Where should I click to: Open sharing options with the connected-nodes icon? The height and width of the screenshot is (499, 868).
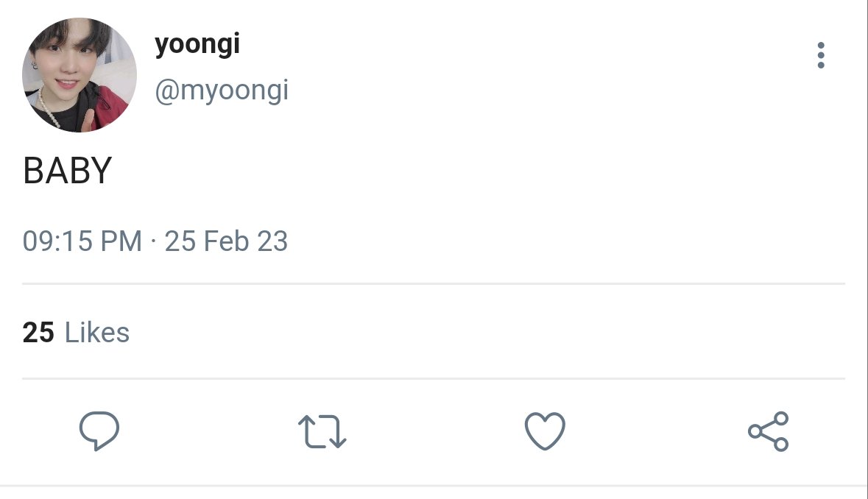click(768, 431)
